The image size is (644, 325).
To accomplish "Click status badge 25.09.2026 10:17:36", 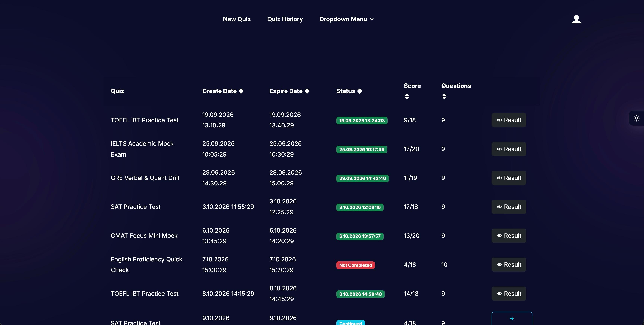I will point(362,150).
